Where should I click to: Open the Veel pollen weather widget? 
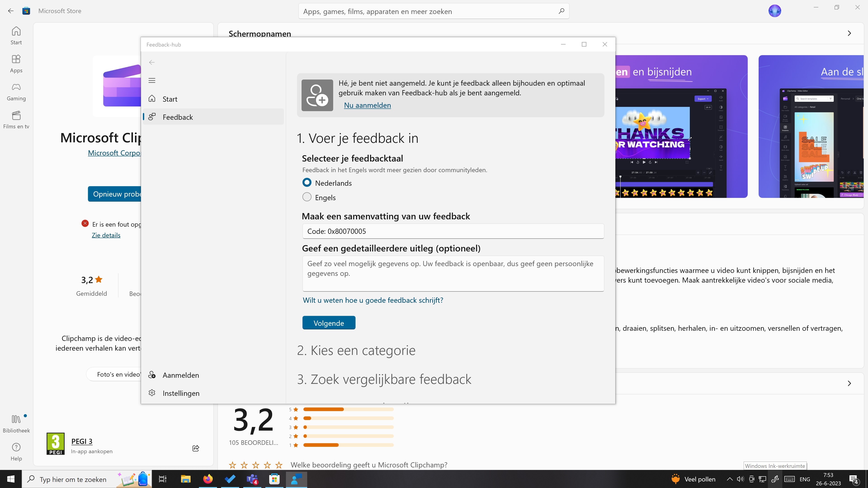point(693,479)
